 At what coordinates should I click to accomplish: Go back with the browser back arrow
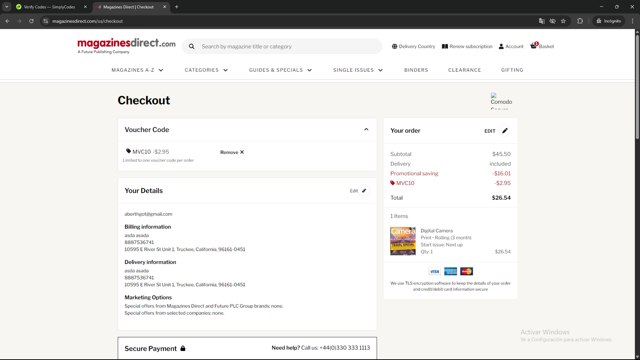click(x=7, y=21)
